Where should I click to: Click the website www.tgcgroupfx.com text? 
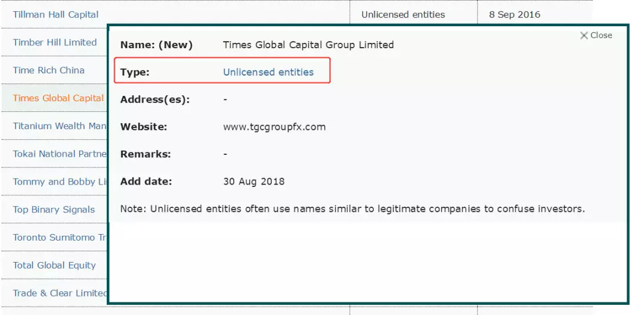pyautogui.click(x=274, y=127)
